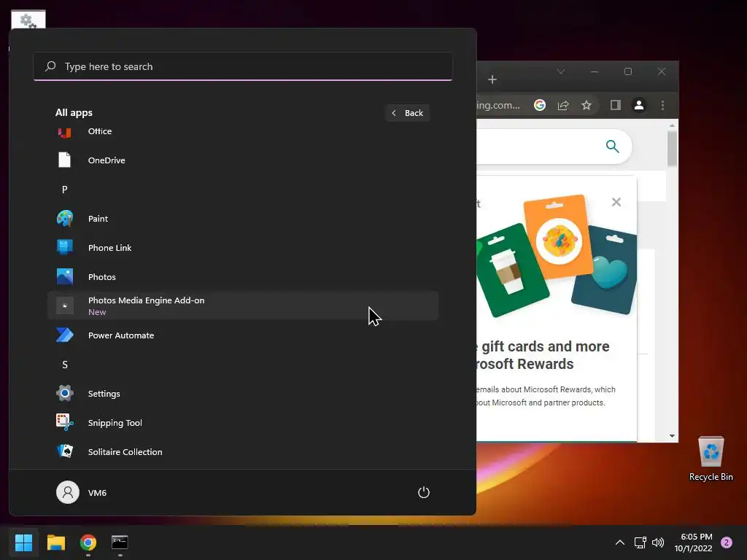Image resolution: width=747 pixels, height=560 pixels.
Task: Click the Windows Start button on taskbar
Action: point(23,542)
